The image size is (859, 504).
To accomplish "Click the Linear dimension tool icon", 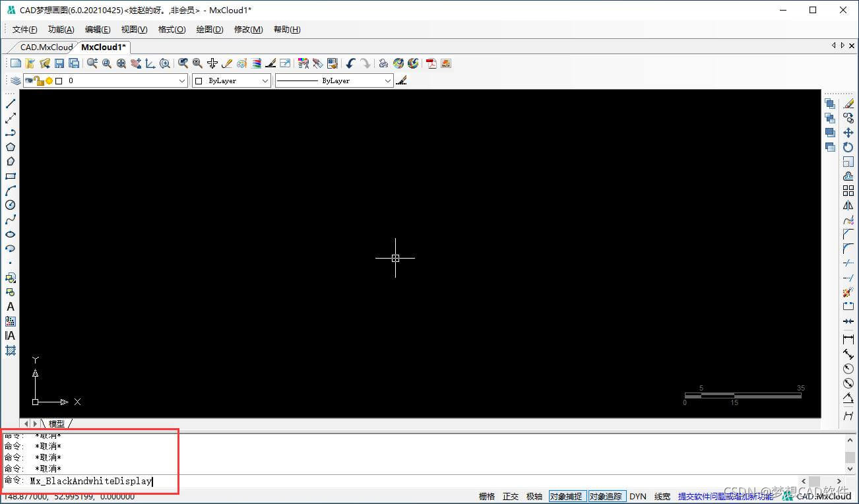I will 848,340.
